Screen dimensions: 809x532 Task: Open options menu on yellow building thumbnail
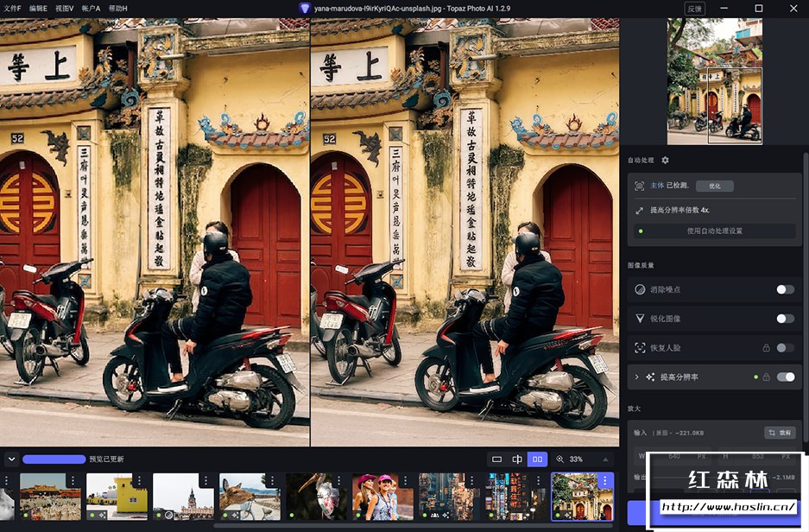[x=139, y=481]
